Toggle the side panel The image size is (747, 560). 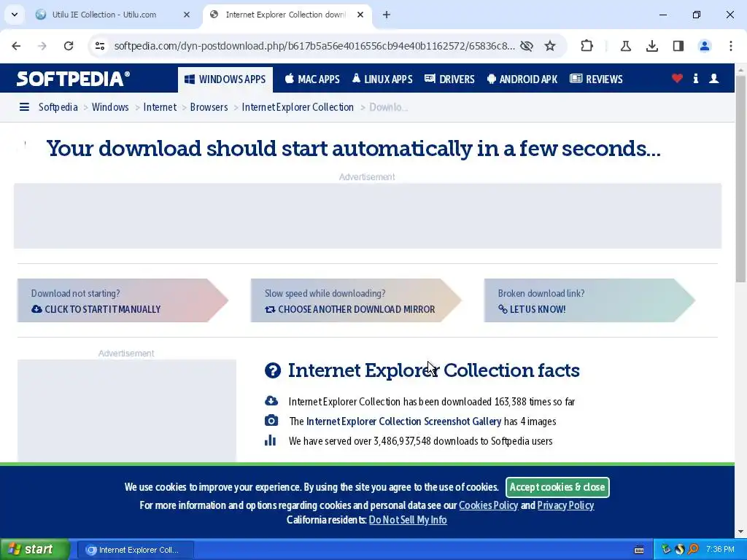(x=678, y=46)
